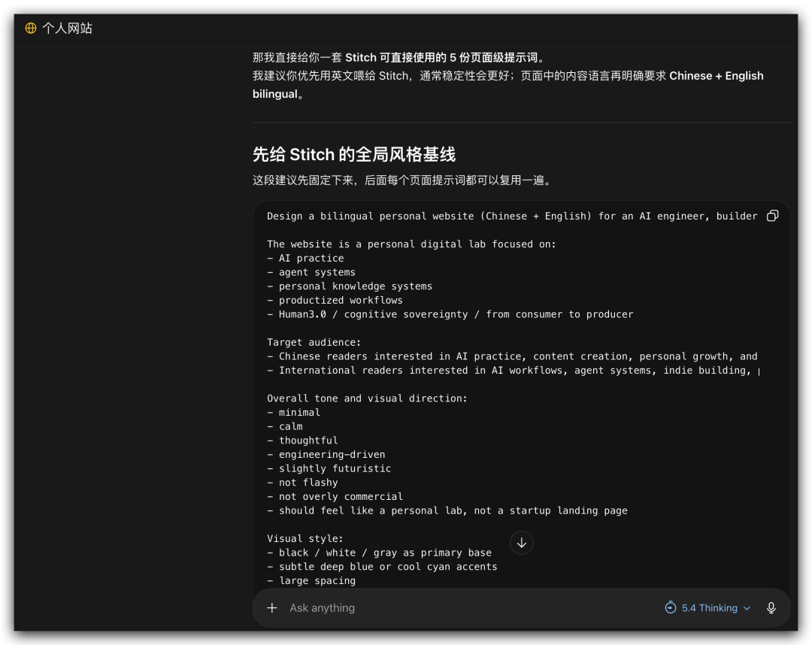Start voice input via the microphone icon

(x=771, y=607)
